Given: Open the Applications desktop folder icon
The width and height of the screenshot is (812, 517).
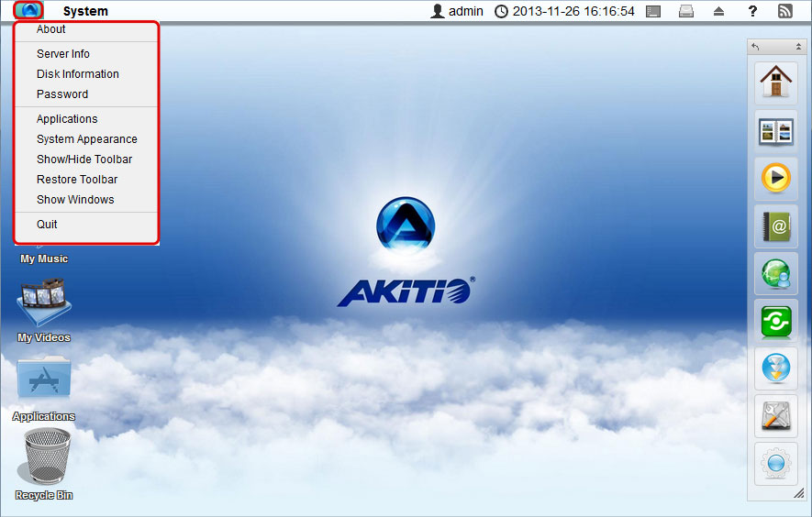Looking at the screenshot, I should click(43, 377).
